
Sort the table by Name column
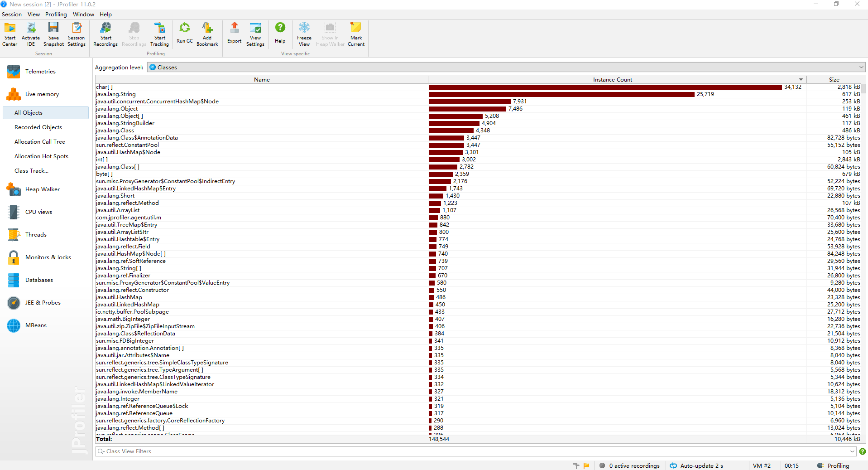(262, 80)
